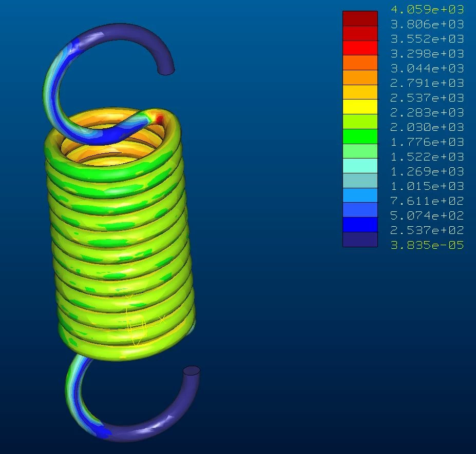476x454 pixels.
Task: Click the legend value 3.806e+03
Action: 427,24
